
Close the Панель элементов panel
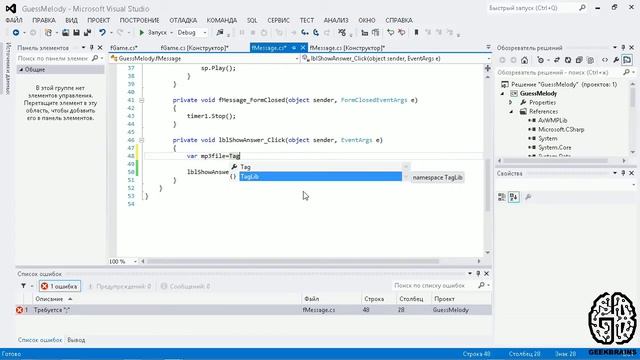[x=100, y=48]
